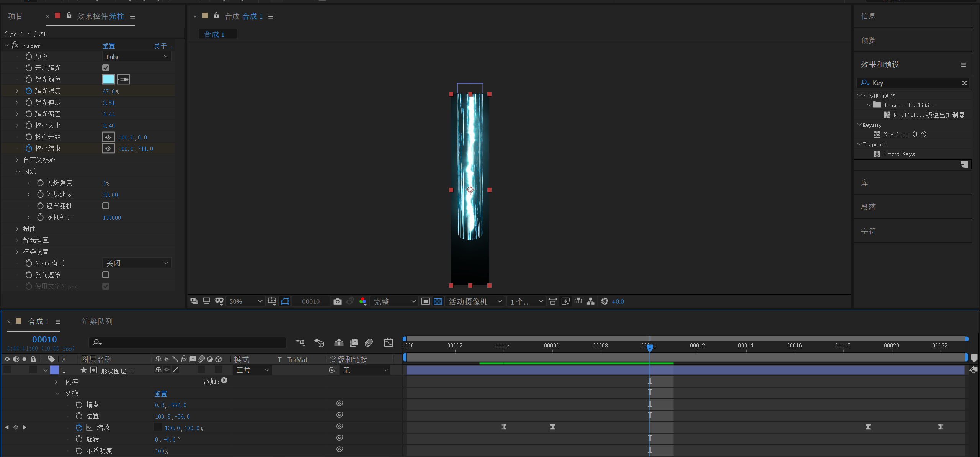The image size is (980, 457).
Task: Enable the 遮罩随机 checkbox
Action: tap(106, 206)
